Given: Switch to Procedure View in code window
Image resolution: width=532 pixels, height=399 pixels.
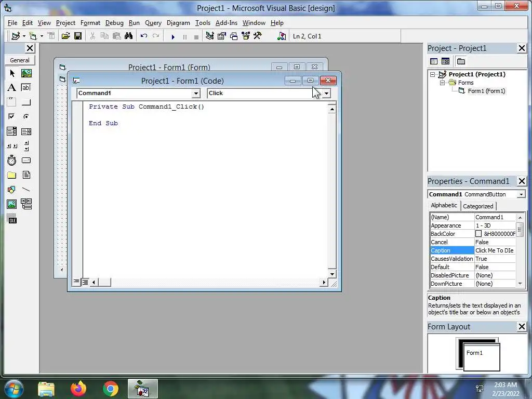Looking at the screenshot, I should pos(77,282).
